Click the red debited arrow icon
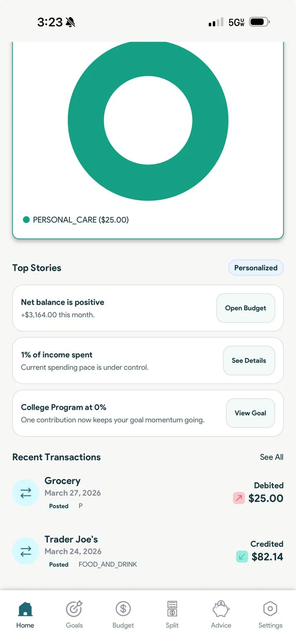This screenshot has width=296, height=644. [239, 498]
